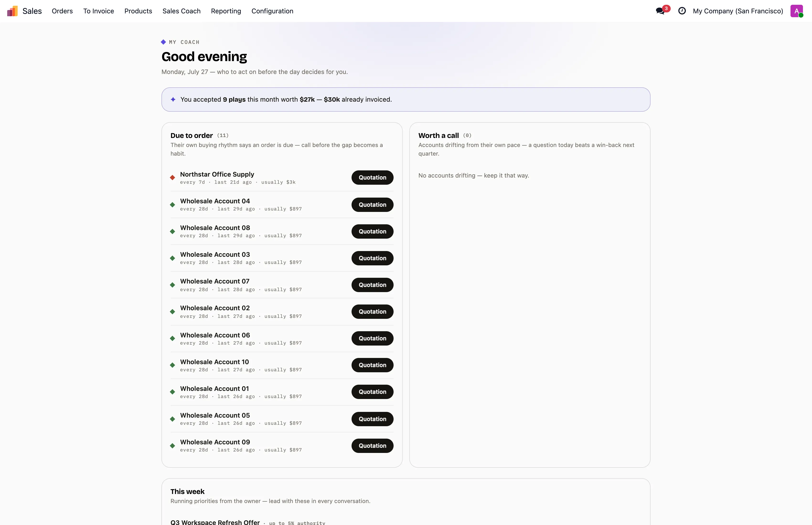Select the Wholesale Account 01 name
The width and height of the screenshot is (812, 525).
[215, 389]
